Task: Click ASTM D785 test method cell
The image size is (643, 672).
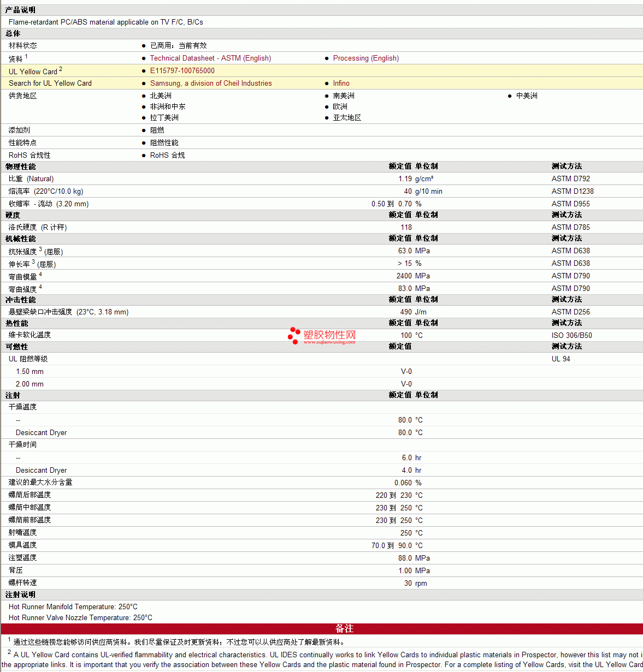Action: click(x=571, y=227)
